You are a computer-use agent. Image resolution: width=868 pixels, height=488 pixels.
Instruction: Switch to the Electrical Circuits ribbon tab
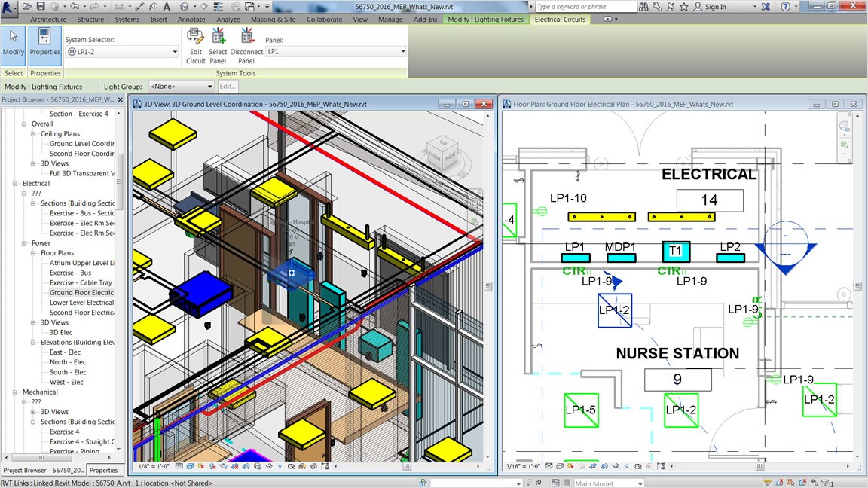coord(560,20)
